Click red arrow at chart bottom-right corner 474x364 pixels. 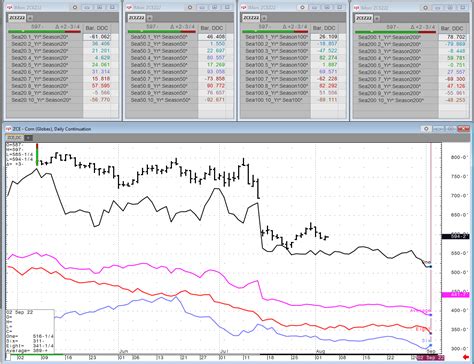pos(466,357)
